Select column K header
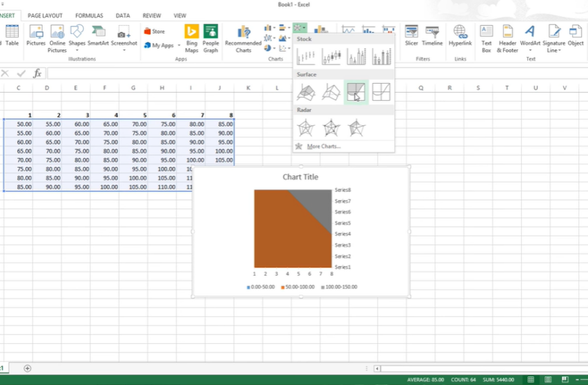Viewport: 588px width, 385px height. 248,88
